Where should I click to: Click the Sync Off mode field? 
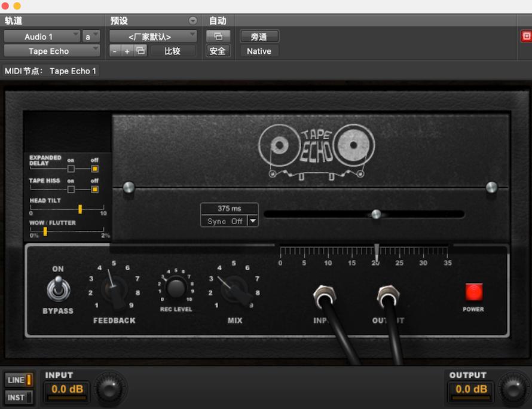click(225, 221)
